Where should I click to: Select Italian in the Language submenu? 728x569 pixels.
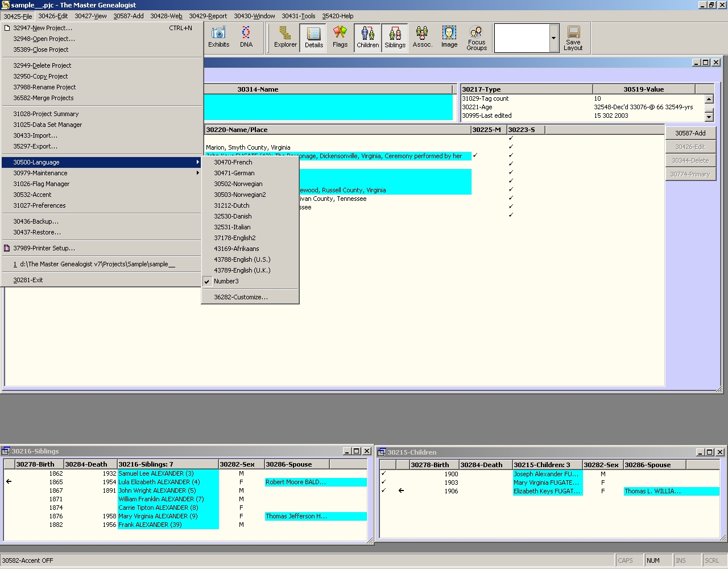click(250, 227)
